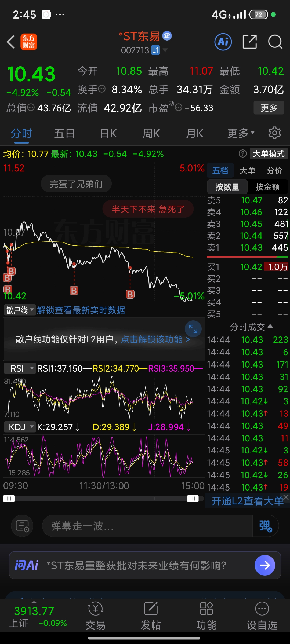Viewport: 290px width, 644px height.
Task: Tap 卖5 10.47 order row
Action: [248, 200]
